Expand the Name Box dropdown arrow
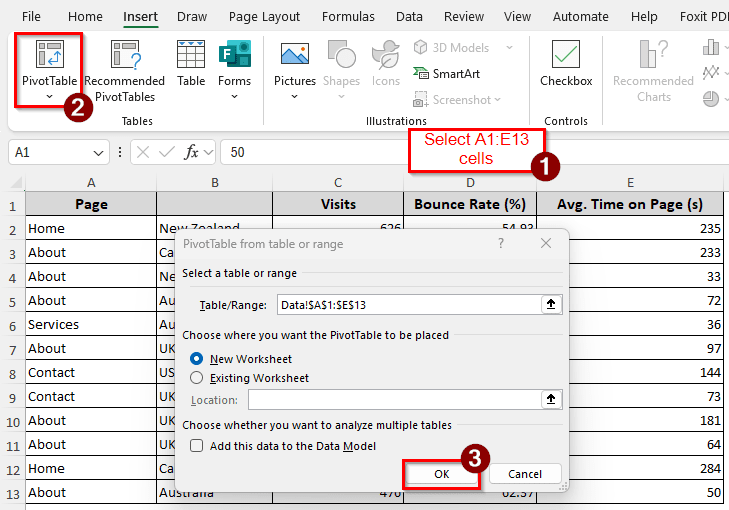The image size is (729, 510). point(99,152)
